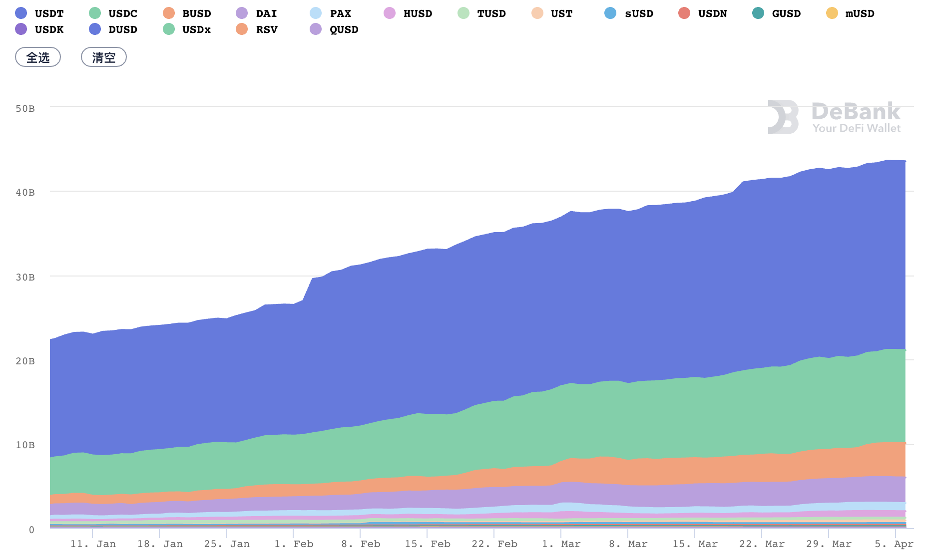Click the green USDC legend dot
The width and height of the screenshot is (930, 560).
click(94, 13)
